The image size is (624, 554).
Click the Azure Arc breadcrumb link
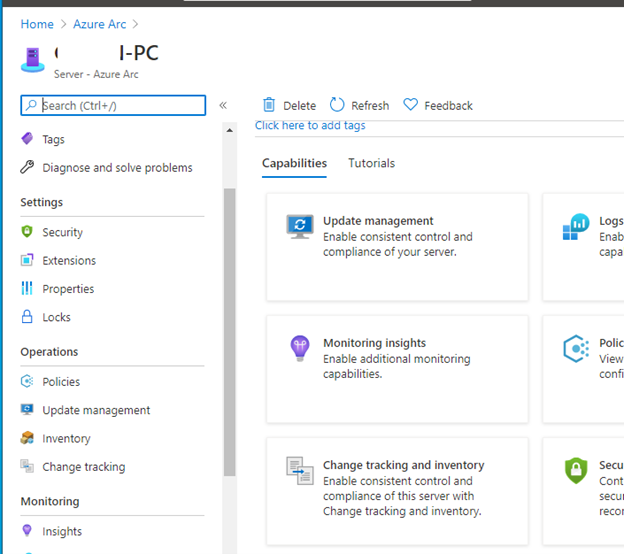point(100,24)
